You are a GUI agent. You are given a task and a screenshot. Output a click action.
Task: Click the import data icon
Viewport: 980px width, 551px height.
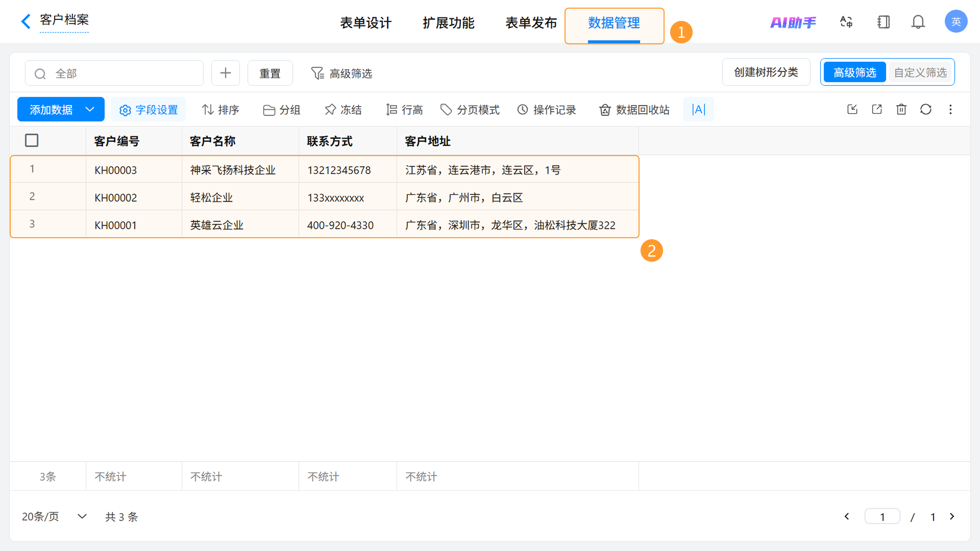(852, 109)
